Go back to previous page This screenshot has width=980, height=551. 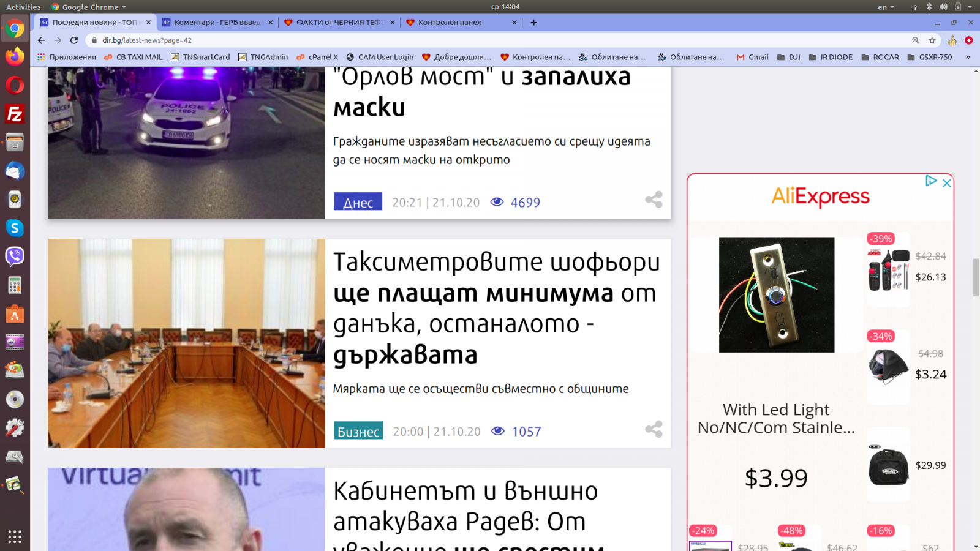tap(41, 40)
